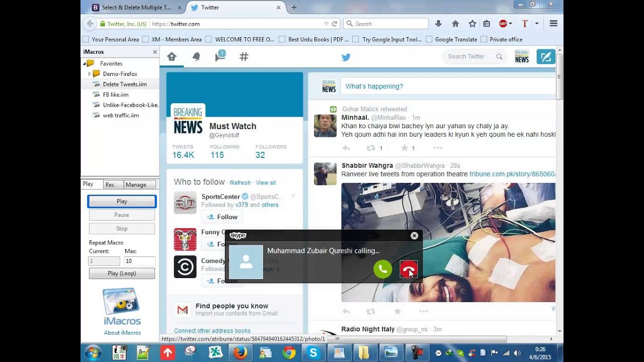
Task: Collapse the Favorites folder
Action: click(84, 63)
